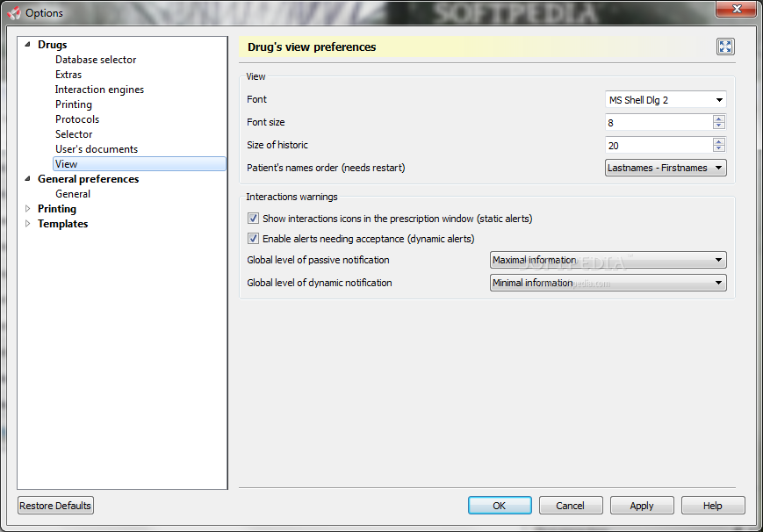Select the Templates category
Viewport: 763px width, 532px height.
tap(62, 224)
